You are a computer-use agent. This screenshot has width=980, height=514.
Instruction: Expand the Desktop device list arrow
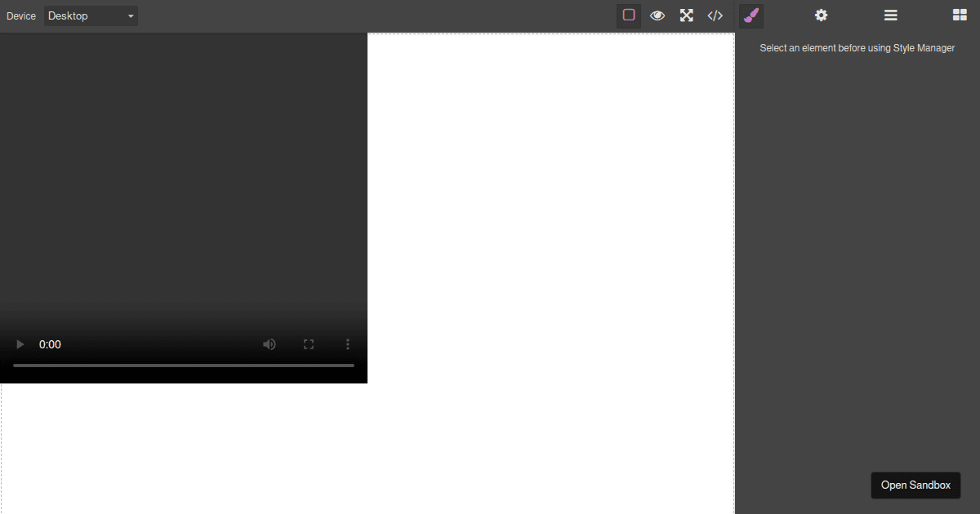pos(129,15)
